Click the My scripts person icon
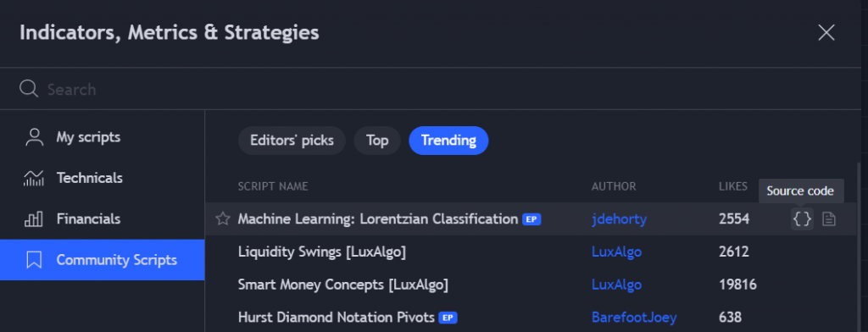The height and width of the screenshot is (332, 868). 34,137
